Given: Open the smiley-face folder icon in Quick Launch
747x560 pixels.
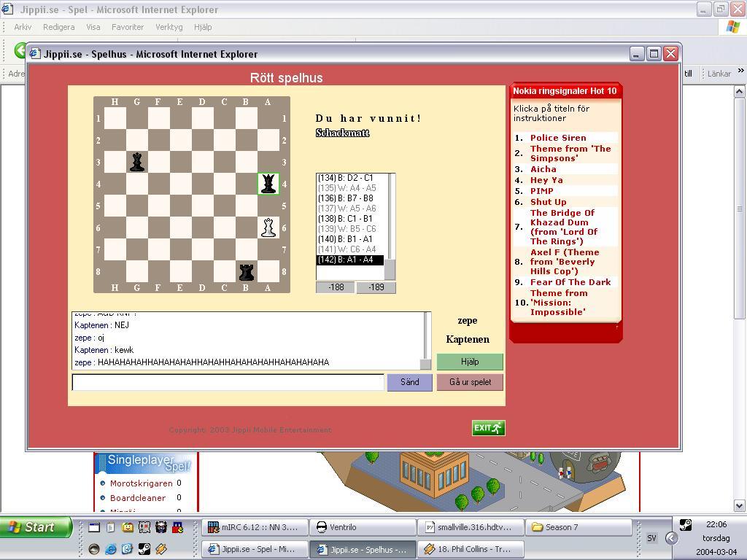Looking at the screenshot, I should point(127,527).
